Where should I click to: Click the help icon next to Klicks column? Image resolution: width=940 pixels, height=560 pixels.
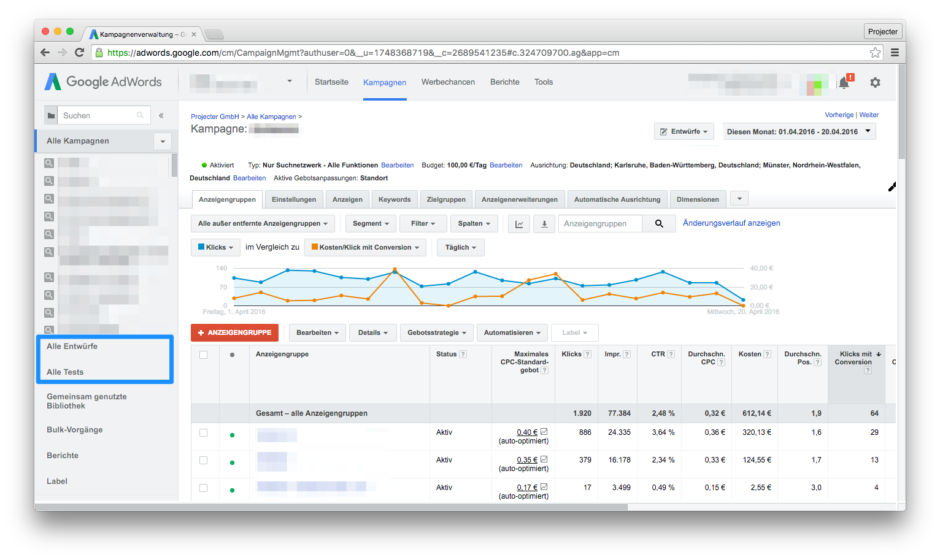tap(588, 354)
